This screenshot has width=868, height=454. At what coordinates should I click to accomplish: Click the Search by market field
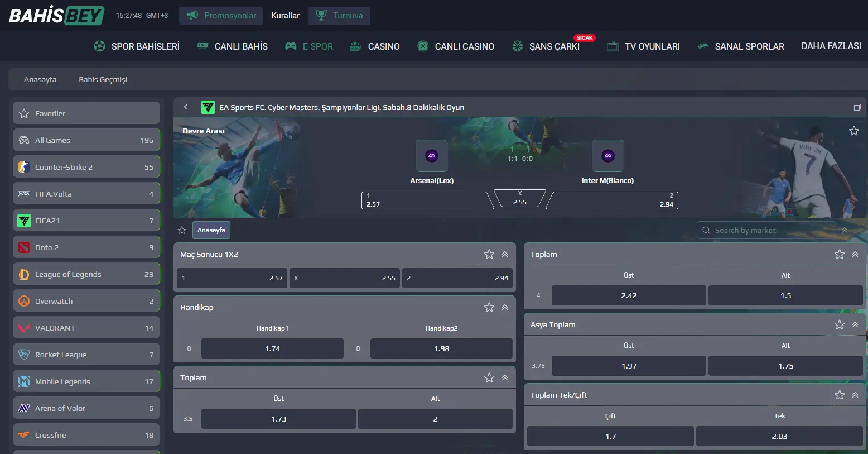coord(766,230)
